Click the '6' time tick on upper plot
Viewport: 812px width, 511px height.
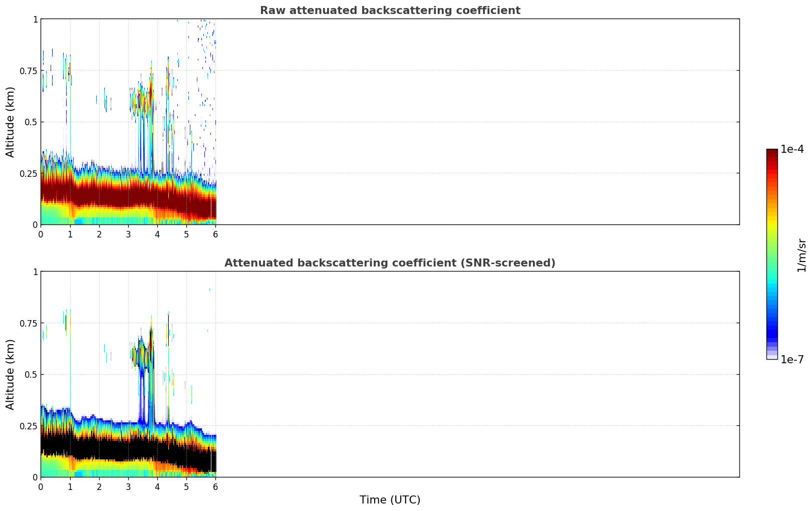pos(215,234)
